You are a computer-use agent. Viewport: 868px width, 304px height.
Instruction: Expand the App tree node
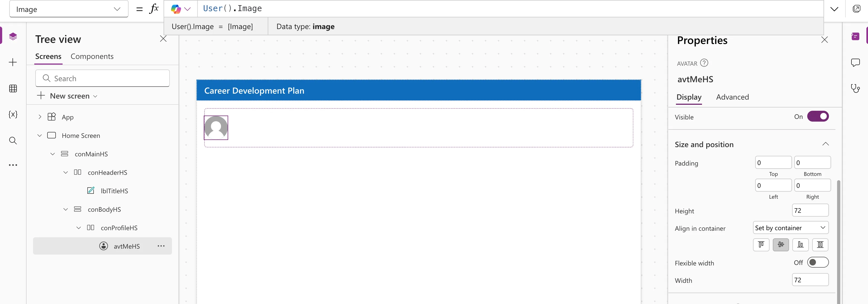click(40, 117)
